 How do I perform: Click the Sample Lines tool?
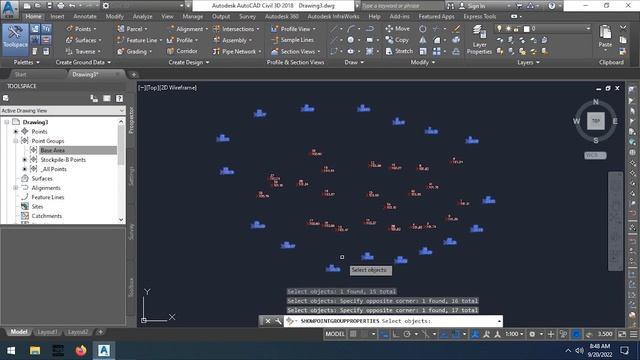tap(292, 40)
